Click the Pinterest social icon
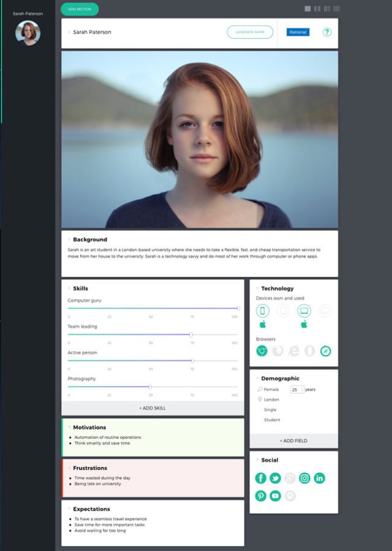 coord(261,496)
